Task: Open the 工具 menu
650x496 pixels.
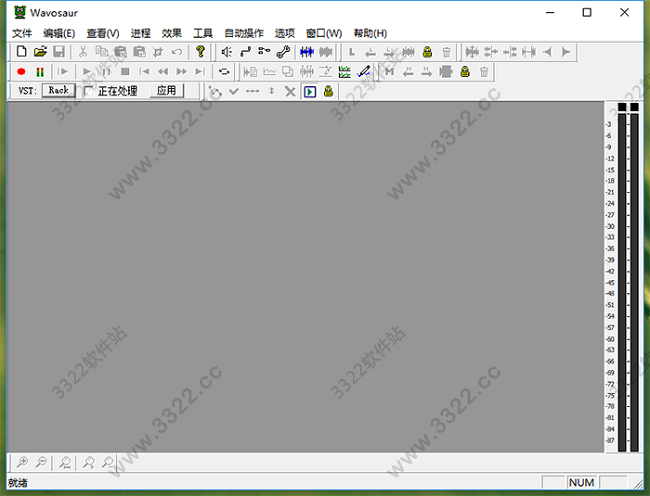Action: coord(203,33)
